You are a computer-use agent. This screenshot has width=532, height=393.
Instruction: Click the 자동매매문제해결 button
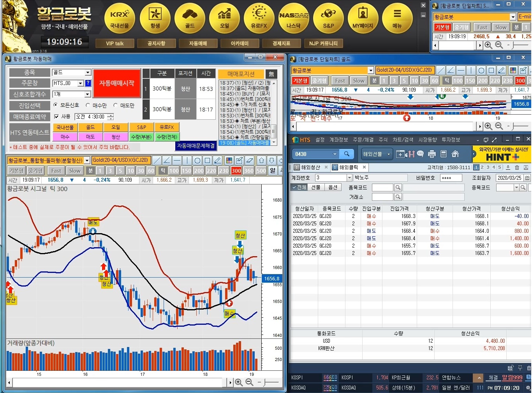point(196,145)
